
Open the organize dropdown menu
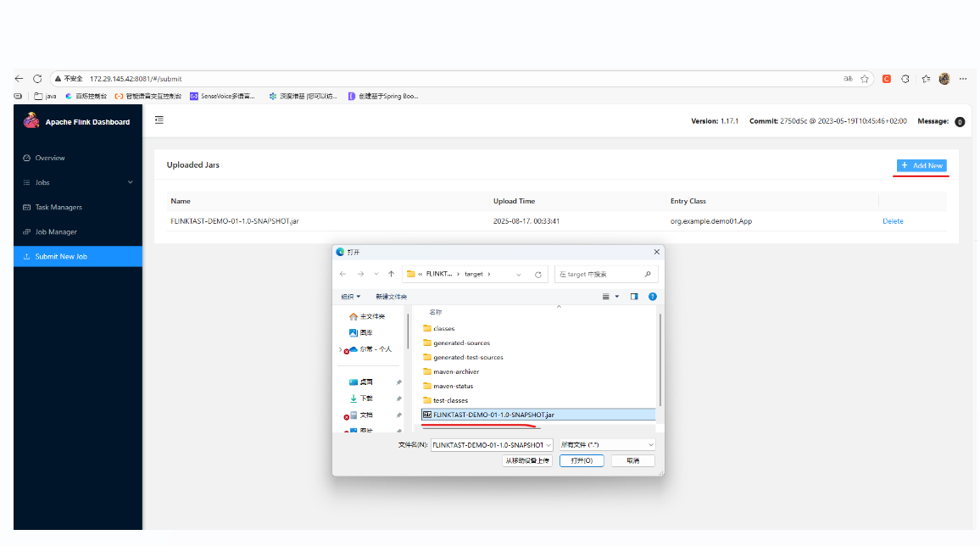point(350,297)
